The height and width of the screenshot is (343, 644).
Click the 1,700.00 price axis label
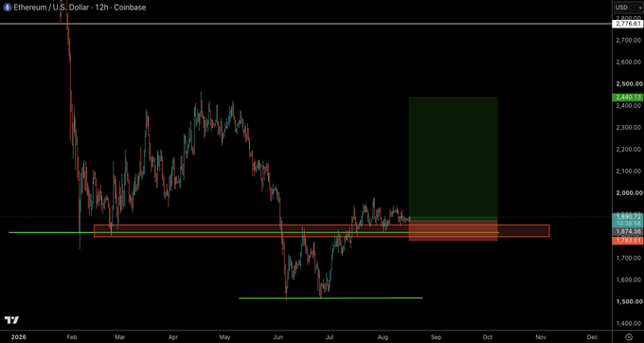tap(629, 258)
